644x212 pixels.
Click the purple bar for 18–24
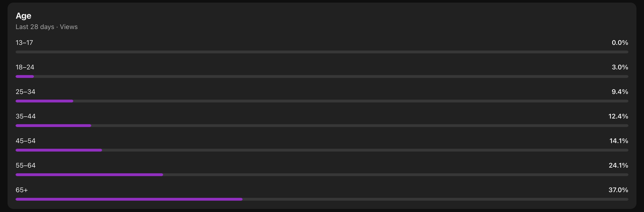point(25,76)
